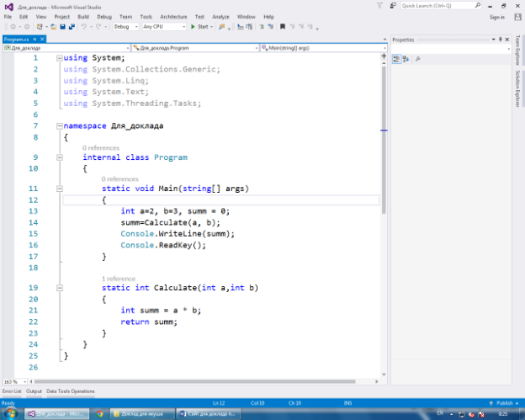The image size is (525, 420).
Task: Open the Debug configuration dropdown
Action: tap(125, 27)
